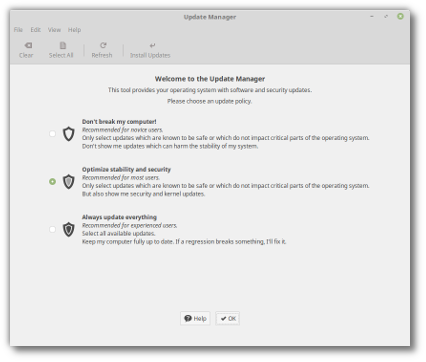
Task: Click the Optimize stability and security heading
Action: [126, 169]
